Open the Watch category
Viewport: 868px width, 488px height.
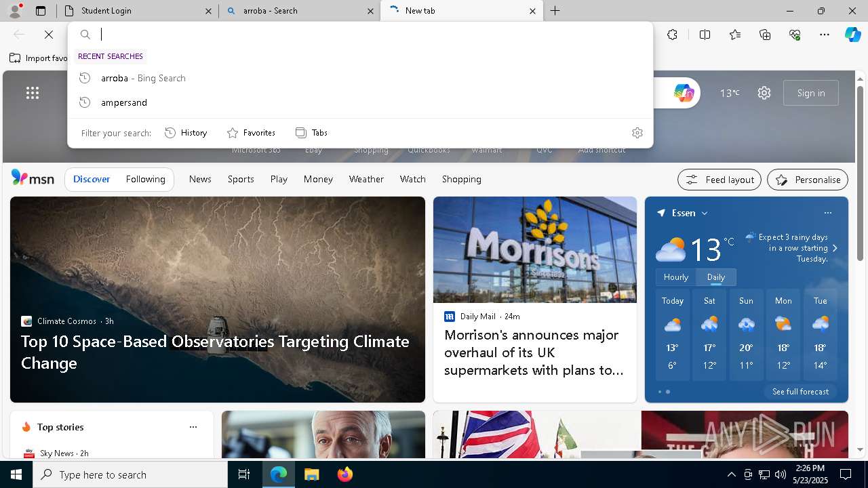412,179
